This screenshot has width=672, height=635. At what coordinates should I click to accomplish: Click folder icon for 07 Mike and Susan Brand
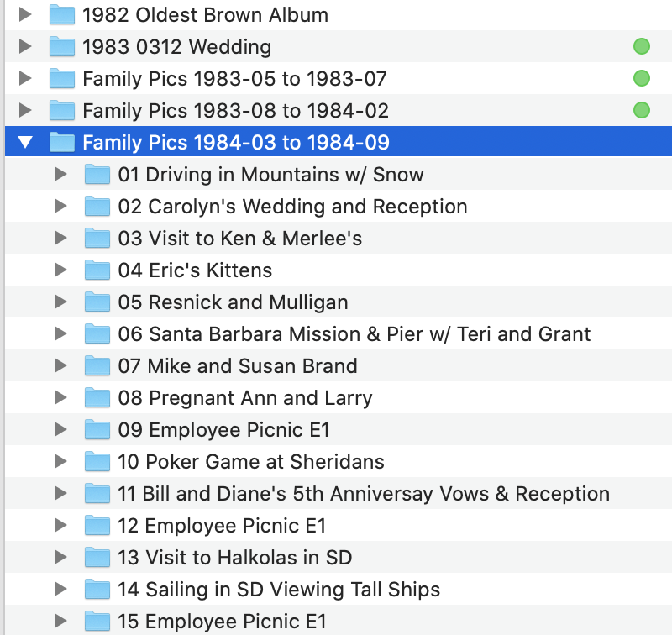coord(97,366)
